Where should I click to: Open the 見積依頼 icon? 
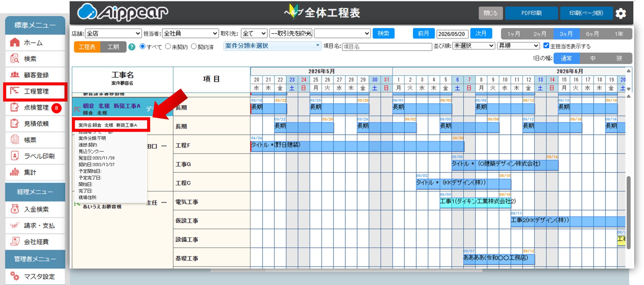(15, 123)
